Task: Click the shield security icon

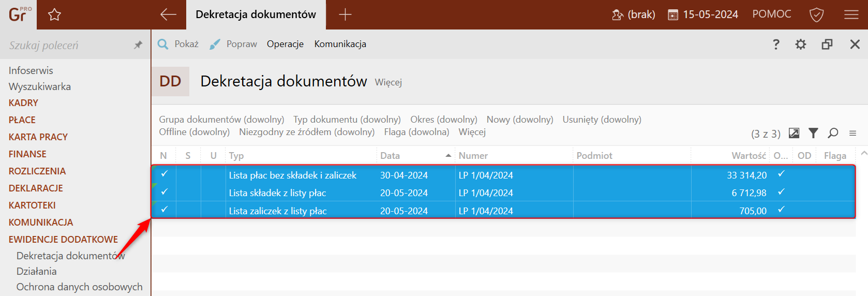Action: [816, 14]
